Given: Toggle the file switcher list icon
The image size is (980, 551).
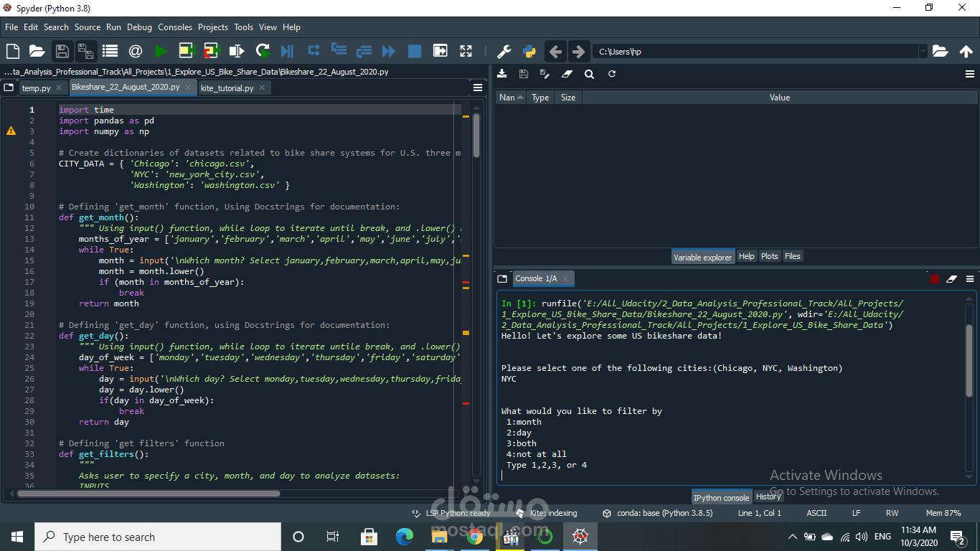Looking at the screenshot, I should [x=110, y=51].
